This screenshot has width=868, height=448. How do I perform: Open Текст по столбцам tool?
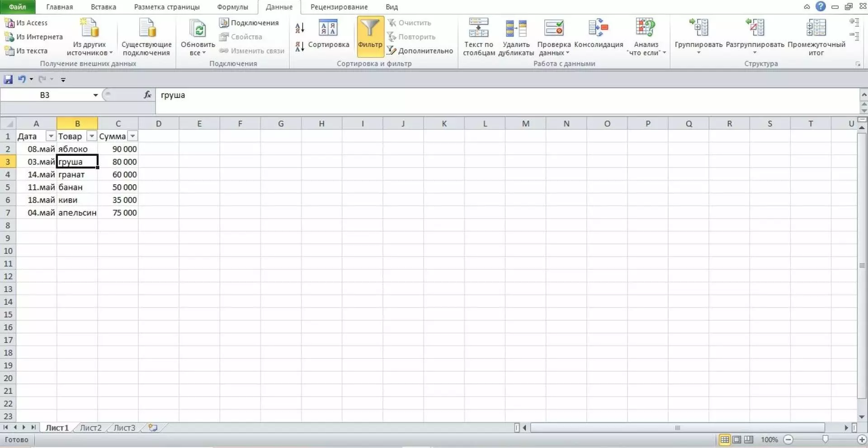click(x=478, y=29)
